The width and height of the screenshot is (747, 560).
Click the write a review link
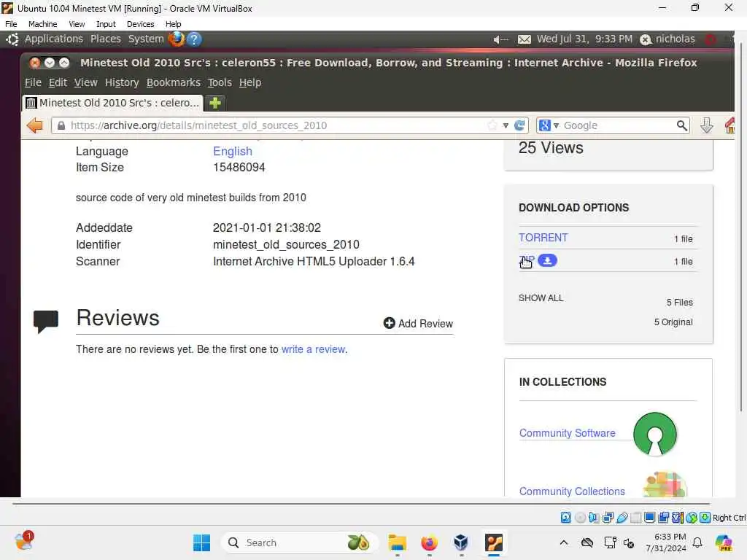tap(313, 349)
